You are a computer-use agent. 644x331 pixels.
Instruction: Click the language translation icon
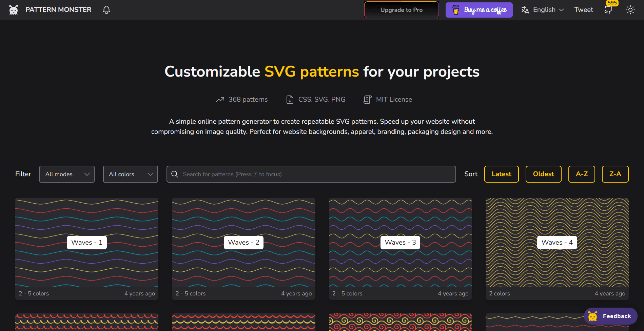pyautogui.click(x=525, y=9)
